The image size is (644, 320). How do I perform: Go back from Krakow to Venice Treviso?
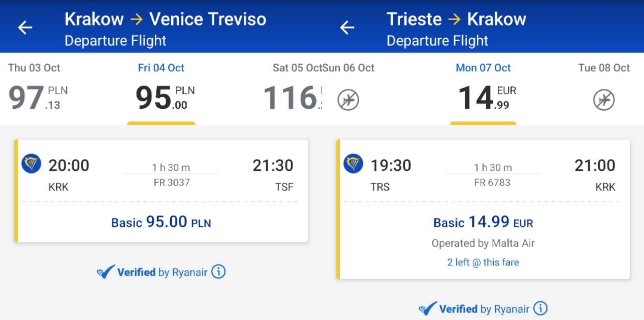(25, 28)
